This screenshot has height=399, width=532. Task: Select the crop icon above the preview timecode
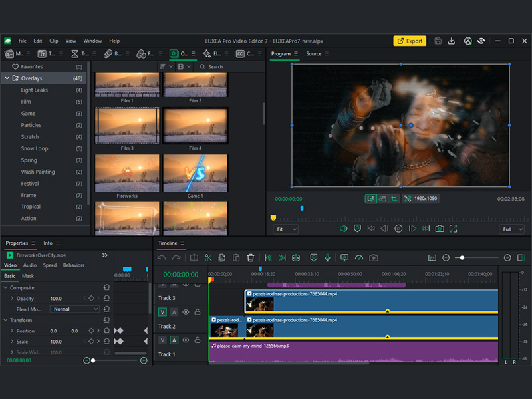click(x=395, y=199)
